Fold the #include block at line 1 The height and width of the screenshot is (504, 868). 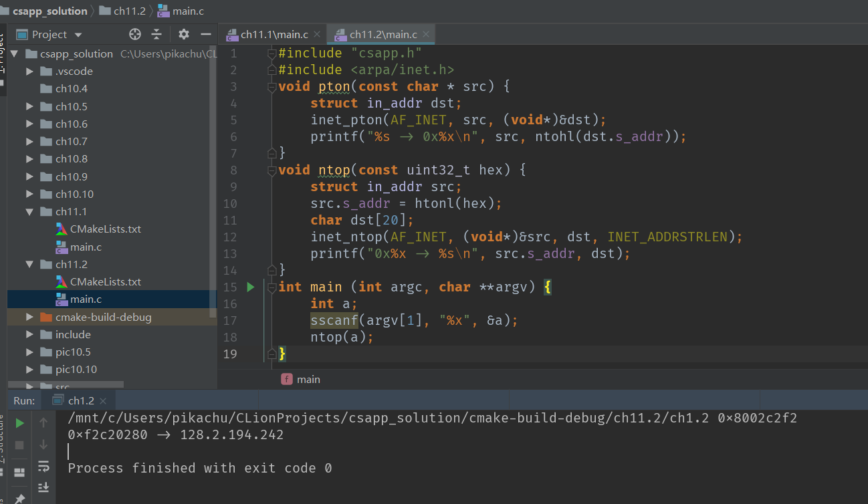pos(272,53)
